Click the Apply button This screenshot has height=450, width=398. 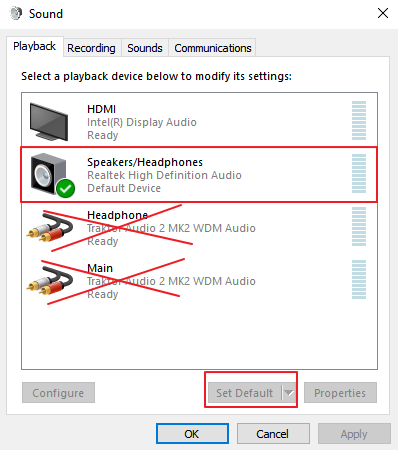coord(354,434)
